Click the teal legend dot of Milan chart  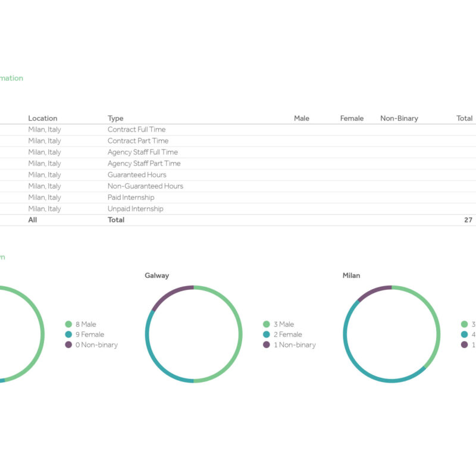coord(464,334)
